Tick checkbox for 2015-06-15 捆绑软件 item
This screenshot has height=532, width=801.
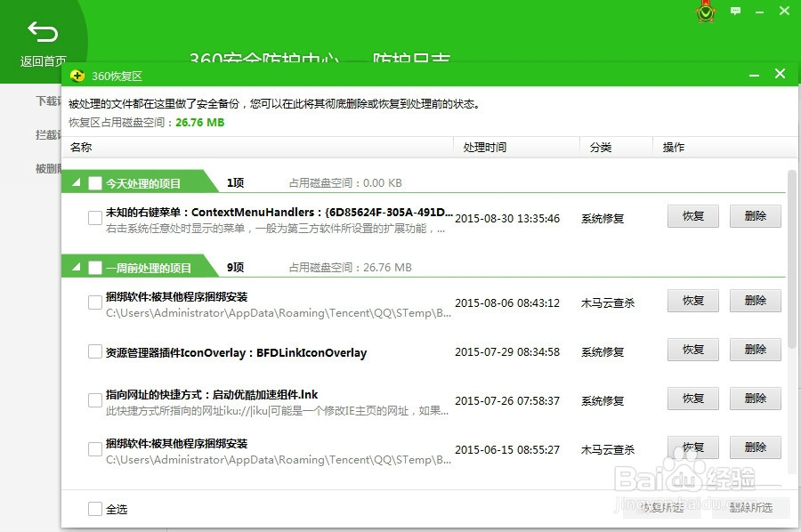pos(95,449)
